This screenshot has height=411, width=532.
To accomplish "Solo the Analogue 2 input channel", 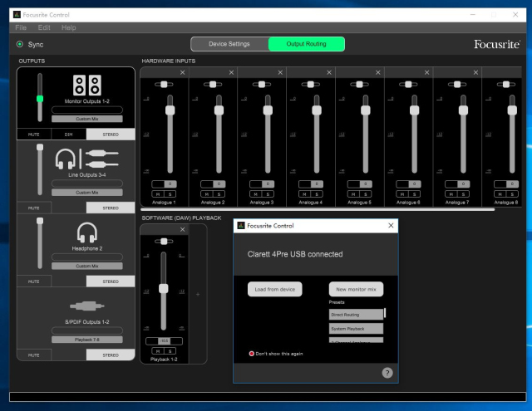I will [x=219, y=193].
